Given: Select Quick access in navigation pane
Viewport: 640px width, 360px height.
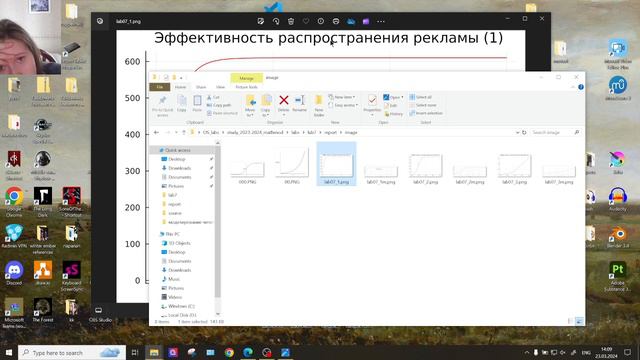Looking at the screenshot, I should tap(178, 150).
